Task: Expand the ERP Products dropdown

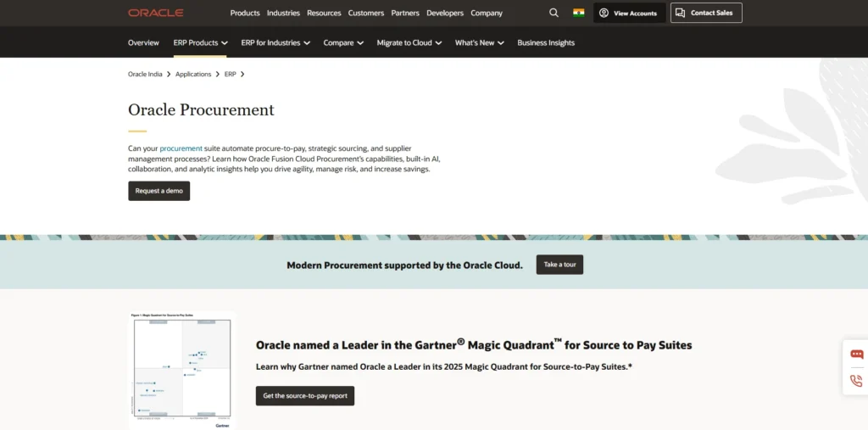Action: point(200,42)
